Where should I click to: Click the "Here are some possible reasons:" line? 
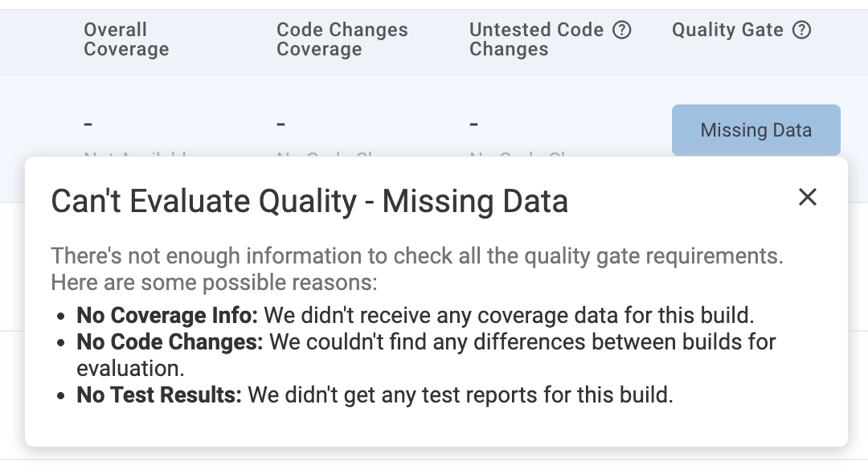coord(214,283)
